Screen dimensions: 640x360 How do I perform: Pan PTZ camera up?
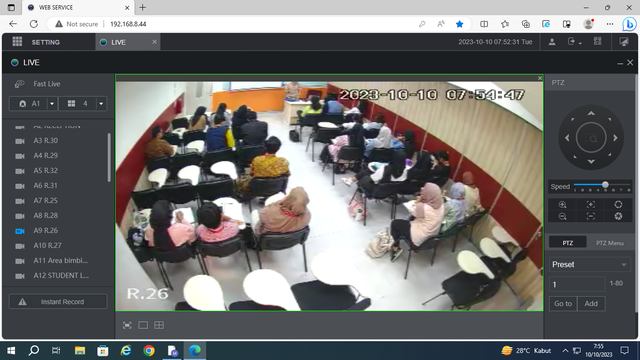[591, 113]
